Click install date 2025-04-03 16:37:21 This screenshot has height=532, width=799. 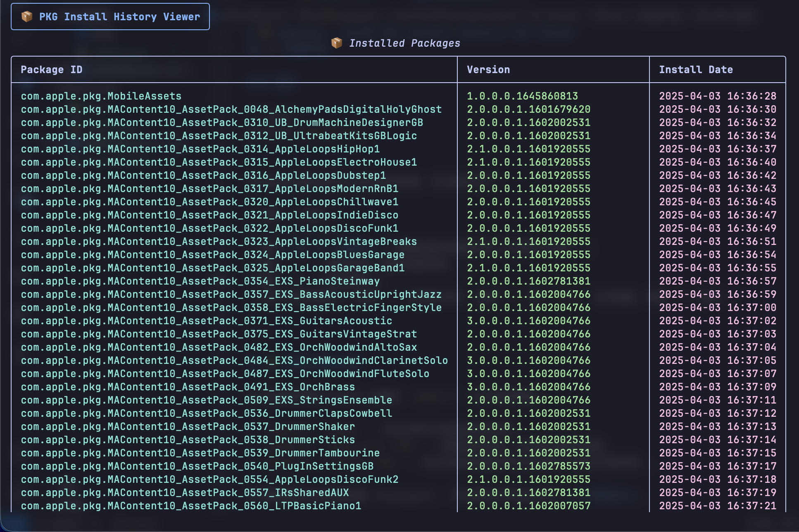718,506
